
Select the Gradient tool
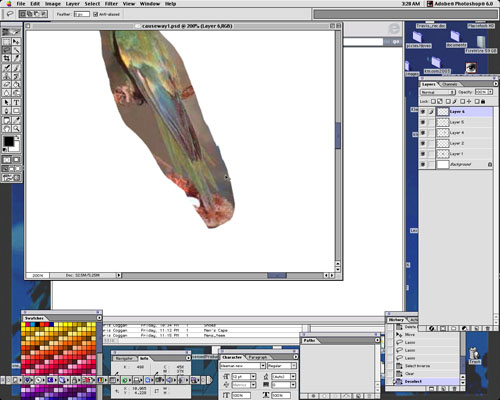click(x=16, y=84)
